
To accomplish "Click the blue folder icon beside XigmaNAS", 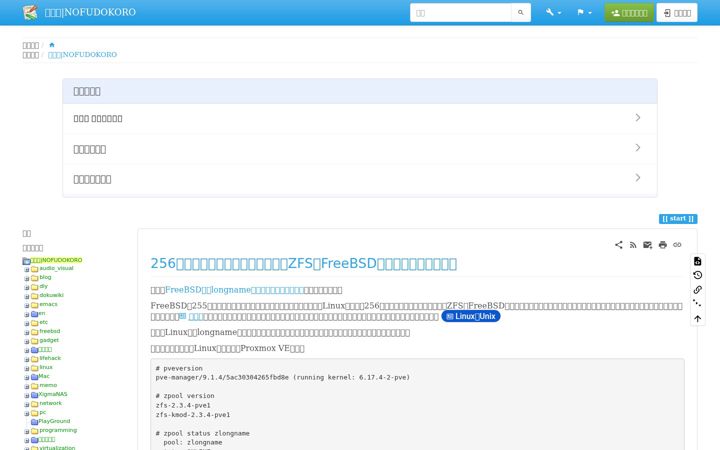I will coord(34,395).
